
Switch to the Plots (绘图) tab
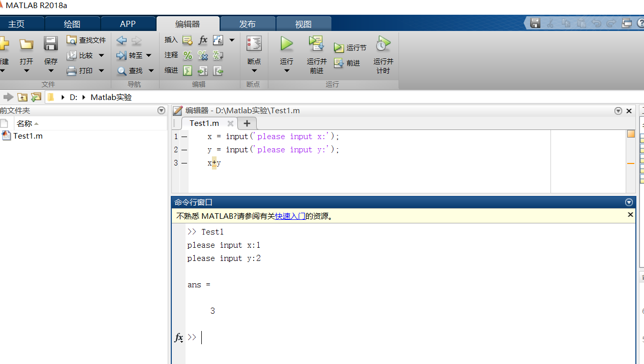[x=72, y=24]
